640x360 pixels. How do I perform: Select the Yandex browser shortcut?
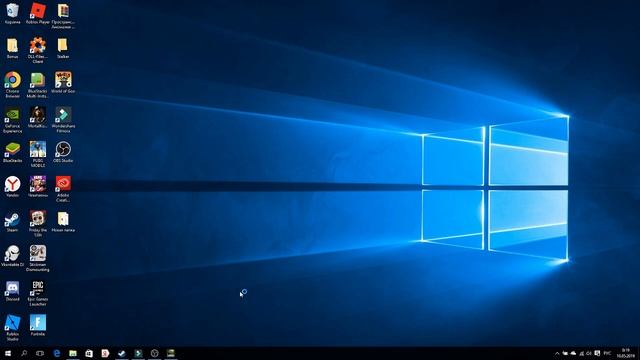[12, 187]
